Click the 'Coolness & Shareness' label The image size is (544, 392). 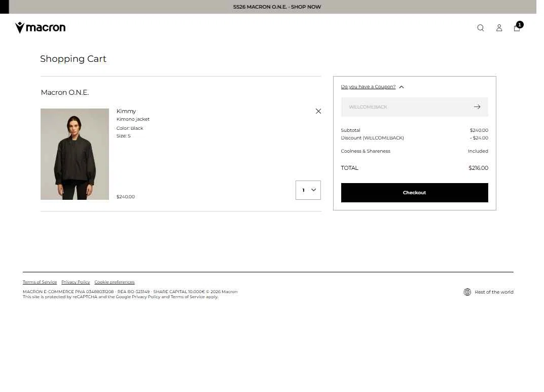coord(366,151)
